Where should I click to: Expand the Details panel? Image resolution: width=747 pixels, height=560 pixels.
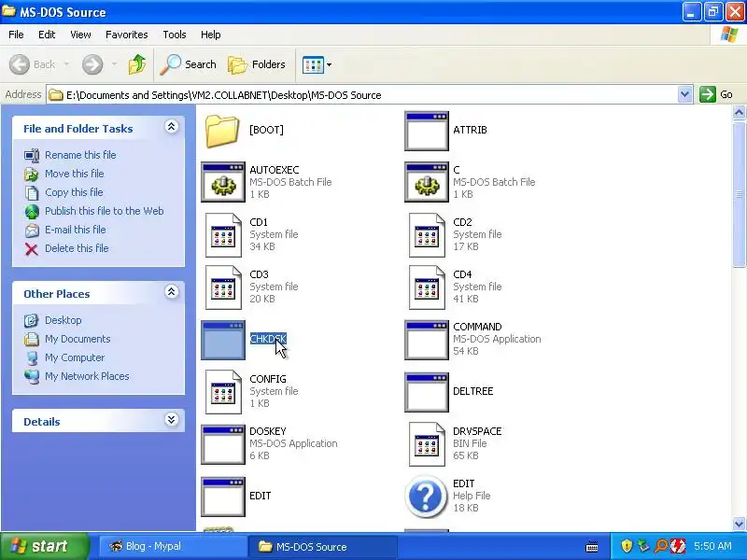point(172,419)
